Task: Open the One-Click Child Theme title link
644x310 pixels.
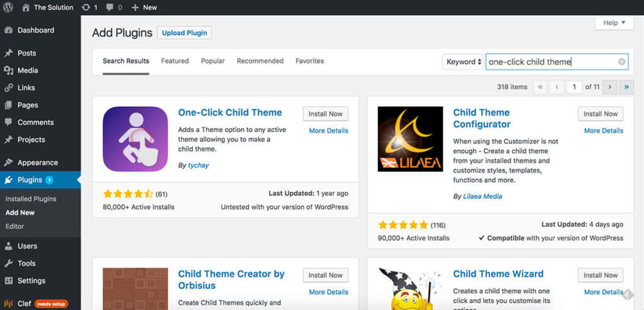Action: click(230, 113)
